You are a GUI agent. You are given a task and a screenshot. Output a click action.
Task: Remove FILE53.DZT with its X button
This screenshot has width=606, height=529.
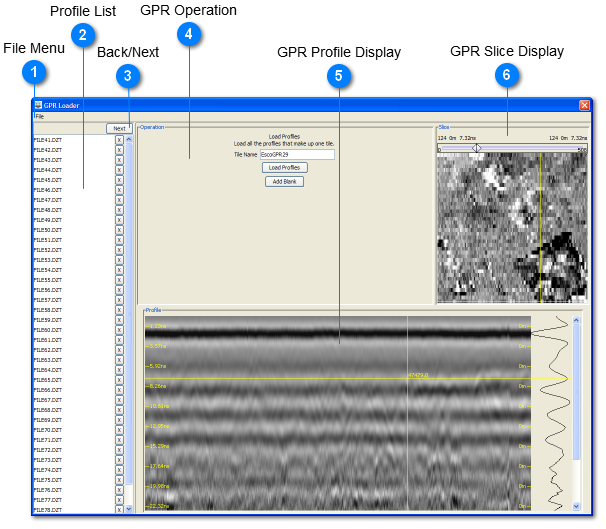[x=119, y=260]
